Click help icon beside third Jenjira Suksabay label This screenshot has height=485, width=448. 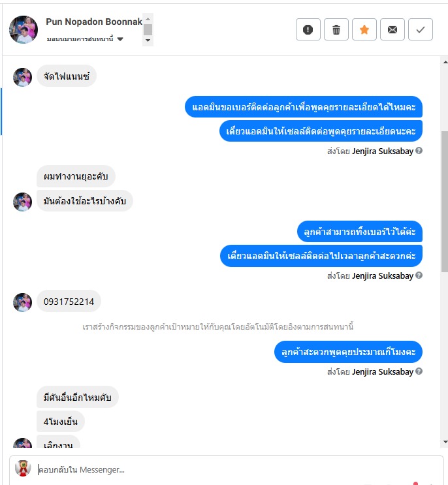click(x=419, y=371)
